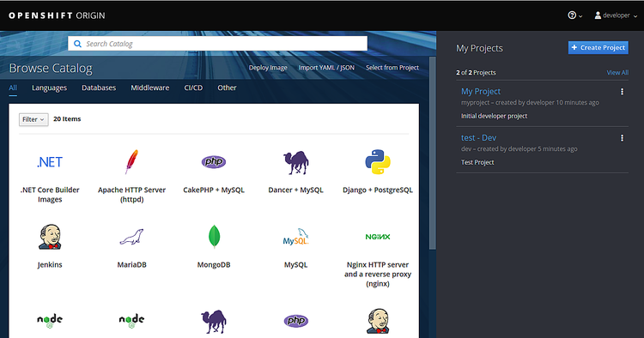
Task: Expand the developer account dropdown arrow
Action: [x=635, y=16]
